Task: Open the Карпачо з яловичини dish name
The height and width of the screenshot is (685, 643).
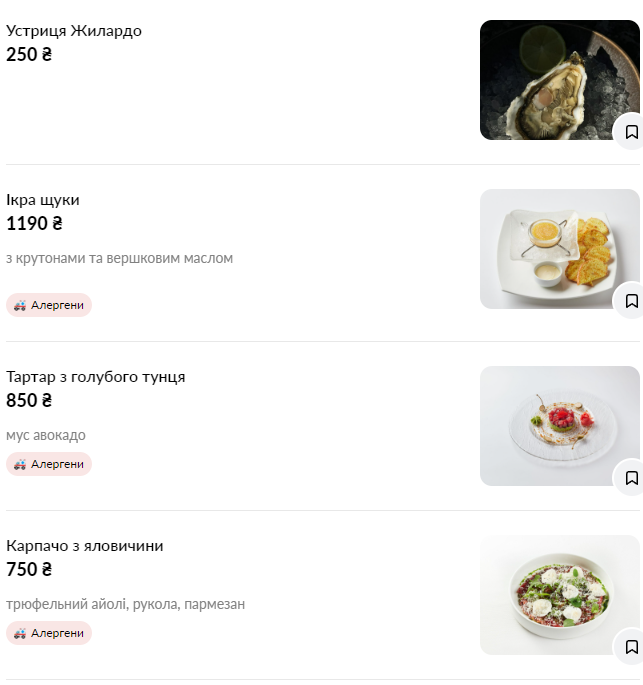Action: coord(85,546)
